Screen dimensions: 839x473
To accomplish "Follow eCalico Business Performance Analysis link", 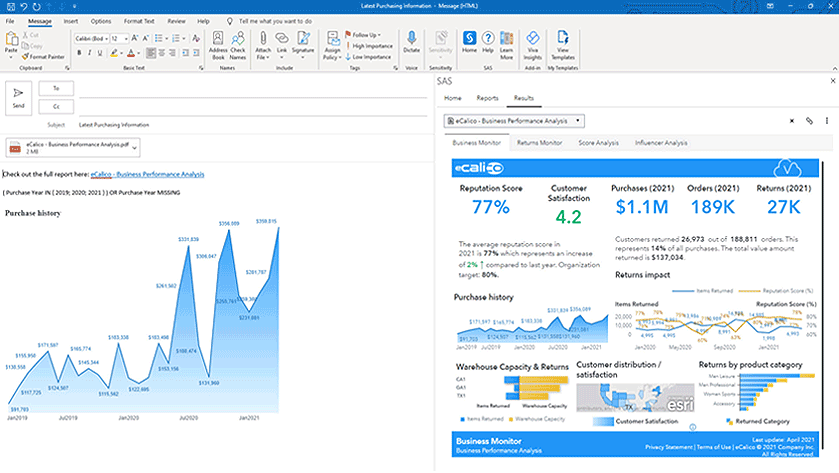I will coord(147,174).
